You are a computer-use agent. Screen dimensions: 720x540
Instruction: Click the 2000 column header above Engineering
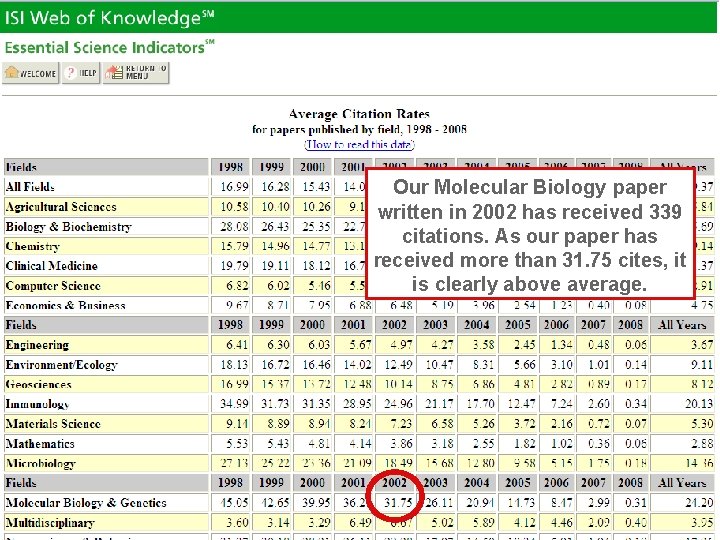click(313, 325)
